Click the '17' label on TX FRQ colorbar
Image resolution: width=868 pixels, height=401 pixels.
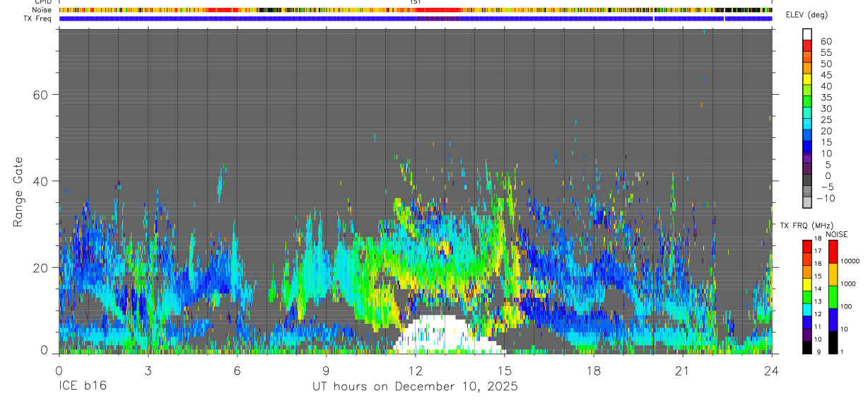pyautogui.click(x=817, y=251)
